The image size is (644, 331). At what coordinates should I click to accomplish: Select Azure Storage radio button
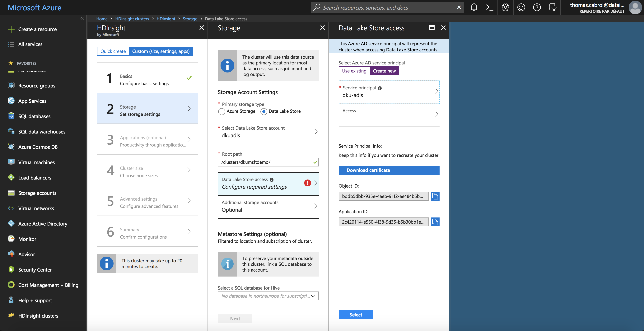tap(221, 111)
